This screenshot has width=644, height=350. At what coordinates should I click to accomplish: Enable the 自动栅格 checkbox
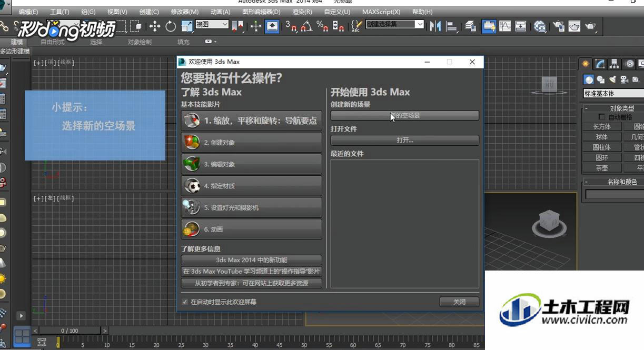(x=602, y=117)
